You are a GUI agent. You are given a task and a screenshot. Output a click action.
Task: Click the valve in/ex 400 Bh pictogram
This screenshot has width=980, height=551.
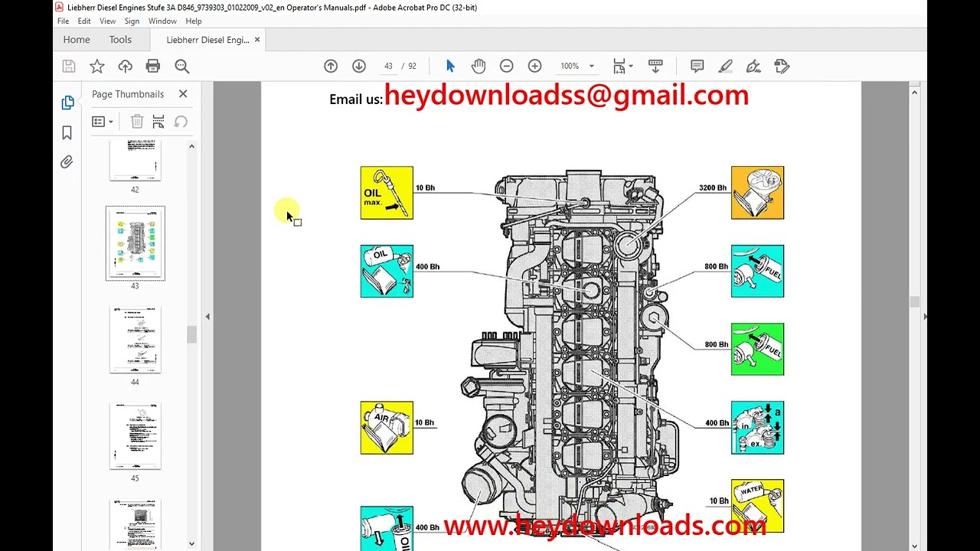pos(757,428)
